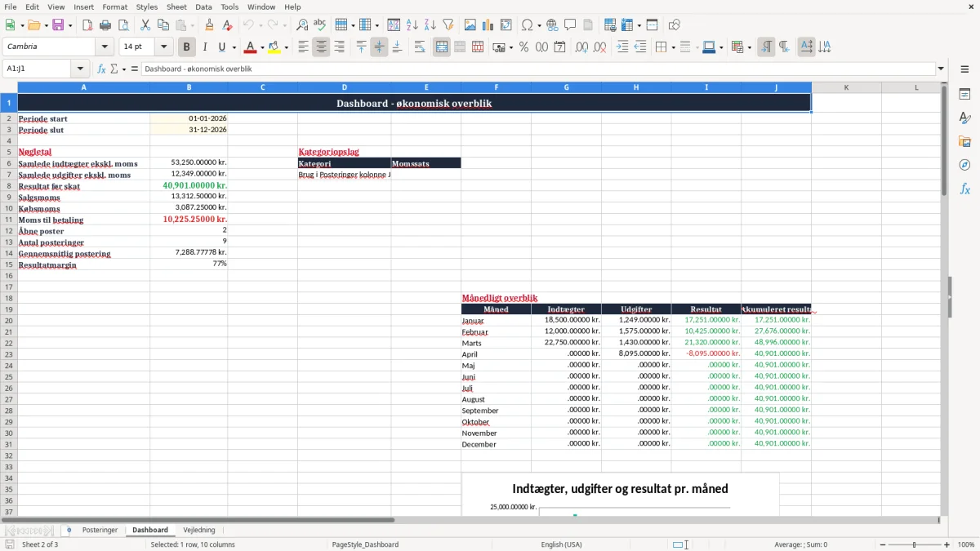Open sidebar Gallery panel
Viewport: 980px width, 551px height.
click(964, 141)
